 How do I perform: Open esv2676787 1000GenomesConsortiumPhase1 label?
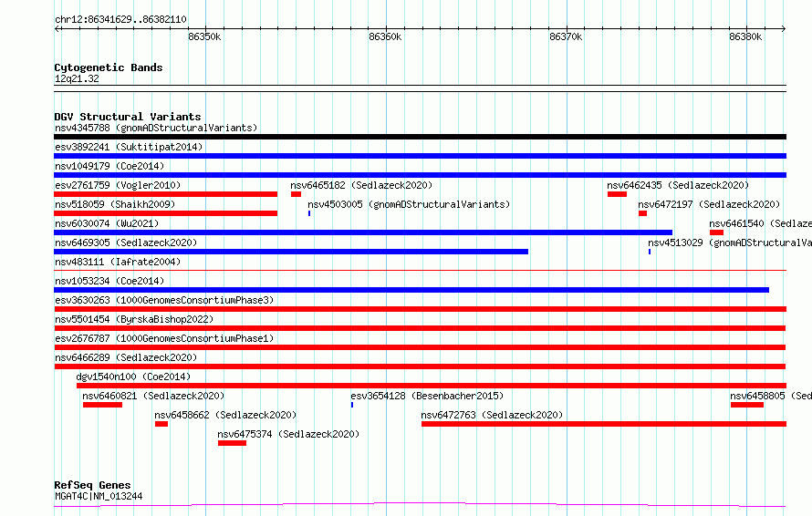click(164, 338)
